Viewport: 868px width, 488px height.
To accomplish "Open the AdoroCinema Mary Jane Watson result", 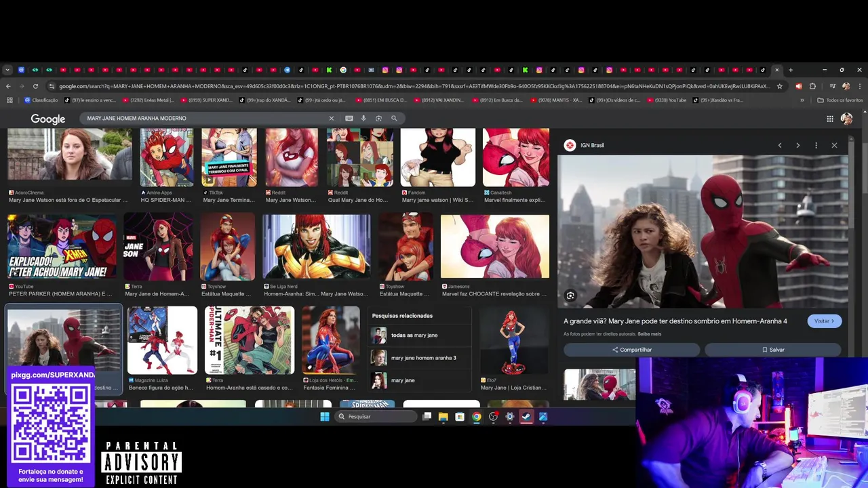I will 69,166.
